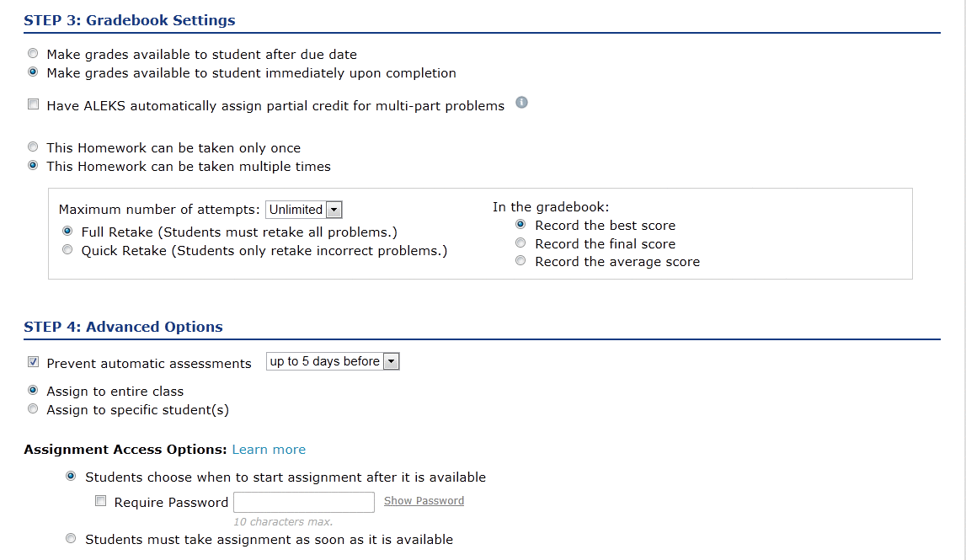The width and height of the screenshot is (966, 560).
Task: Choose Record the best score
Action: 520,224
